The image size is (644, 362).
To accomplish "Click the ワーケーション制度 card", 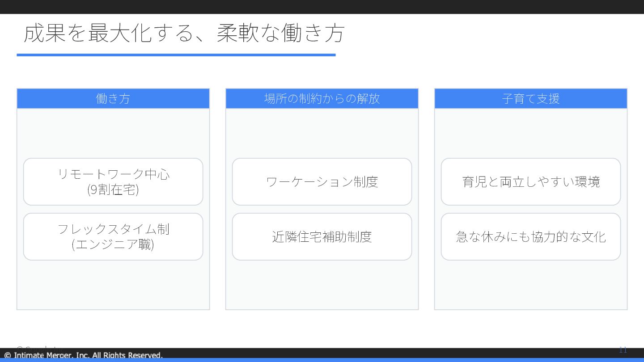I will point(322,181).
